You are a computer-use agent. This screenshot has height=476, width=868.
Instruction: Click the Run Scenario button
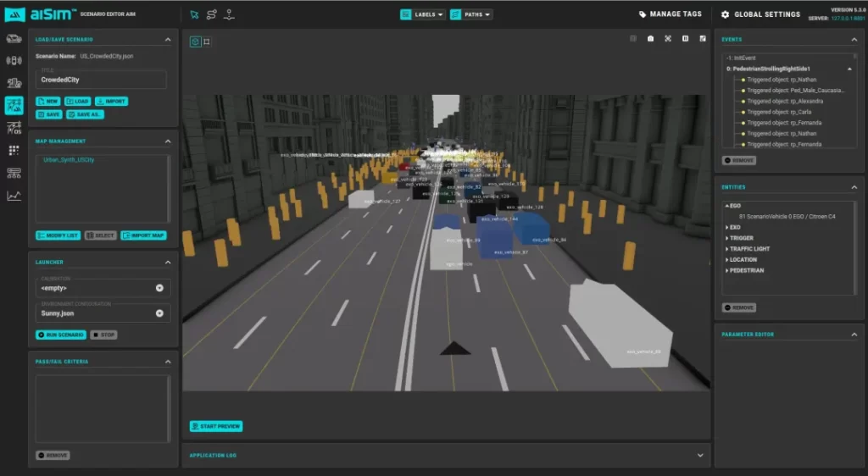pyautogui.click(x=60, y=335)
